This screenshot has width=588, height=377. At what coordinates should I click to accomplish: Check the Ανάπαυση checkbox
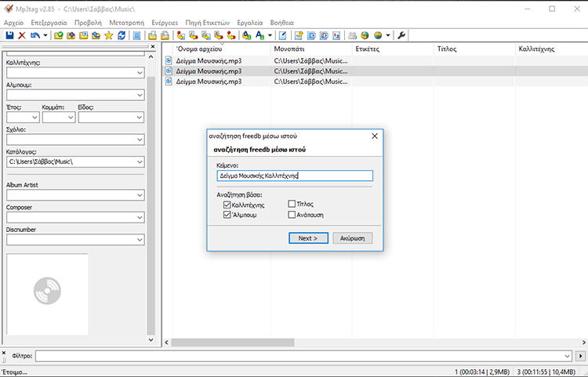point(292,215)
